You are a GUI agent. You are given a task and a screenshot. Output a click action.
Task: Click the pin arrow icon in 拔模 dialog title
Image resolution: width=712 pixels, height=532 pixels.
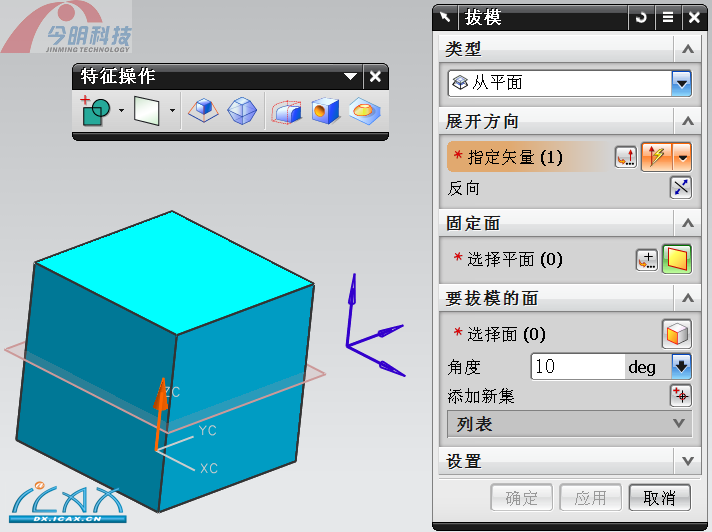coord(445,17)
